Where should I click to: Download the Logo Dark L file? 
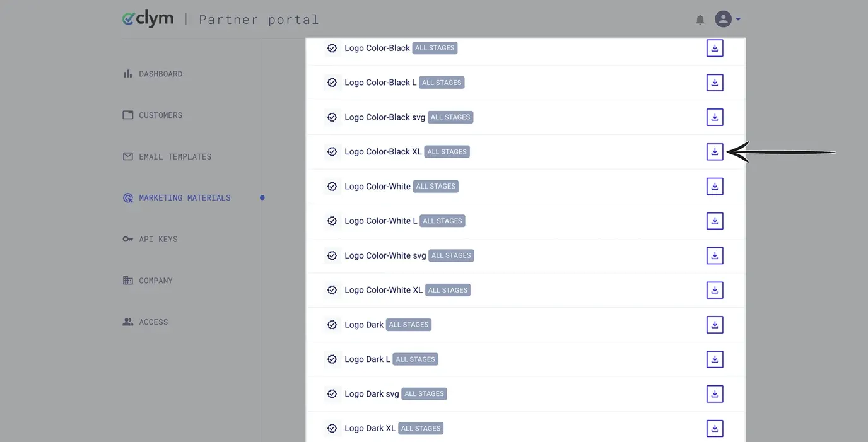pyautogui.click(x=715, y=359)
